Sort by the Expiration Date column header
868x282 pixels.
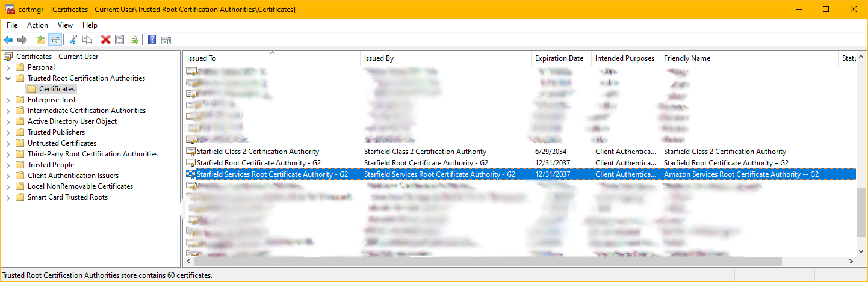coord(559,58)
